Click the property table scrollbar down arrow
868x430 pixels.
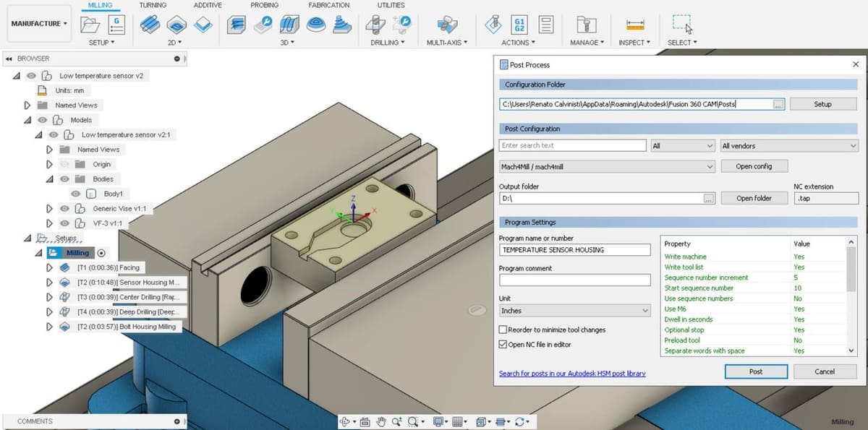pos(851,351)
